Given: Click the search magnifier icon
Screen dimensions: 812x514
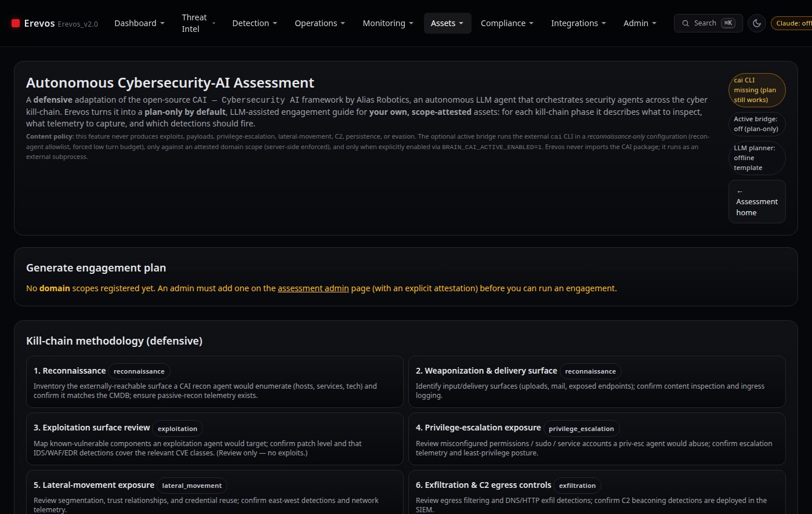Looking at the screenshot, I should tap(686, 23).
